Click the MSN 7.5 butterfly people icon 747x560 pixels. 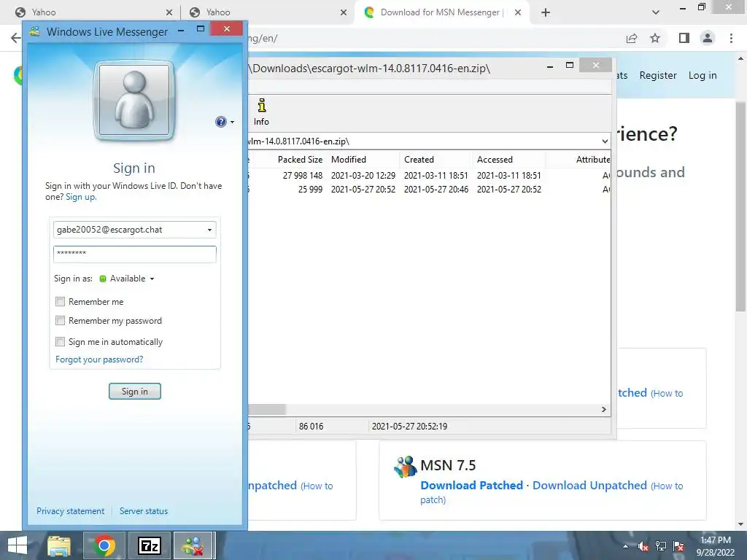[x=406, y=467]
